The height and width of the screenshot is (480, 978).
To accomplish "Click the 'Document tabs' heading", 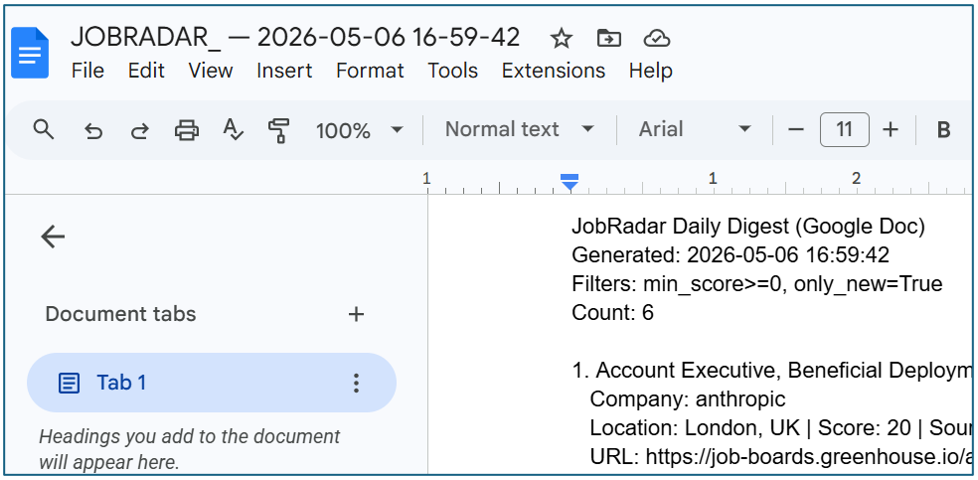I will 120,314.
